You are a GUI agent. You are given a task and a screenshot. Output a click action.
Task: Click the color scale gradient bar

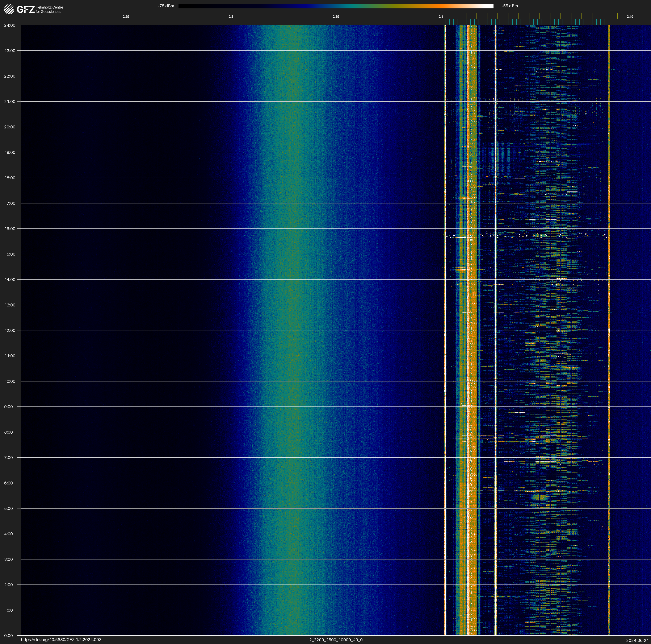pyautogui.click(x=336, y=6)
